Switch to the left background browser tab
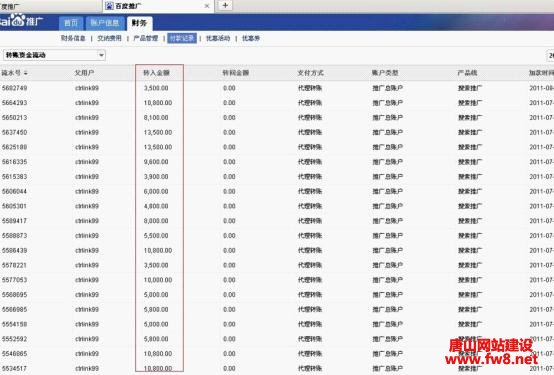Screen dimensions: 554x375 pyautogui.click(x=49, y=6)
